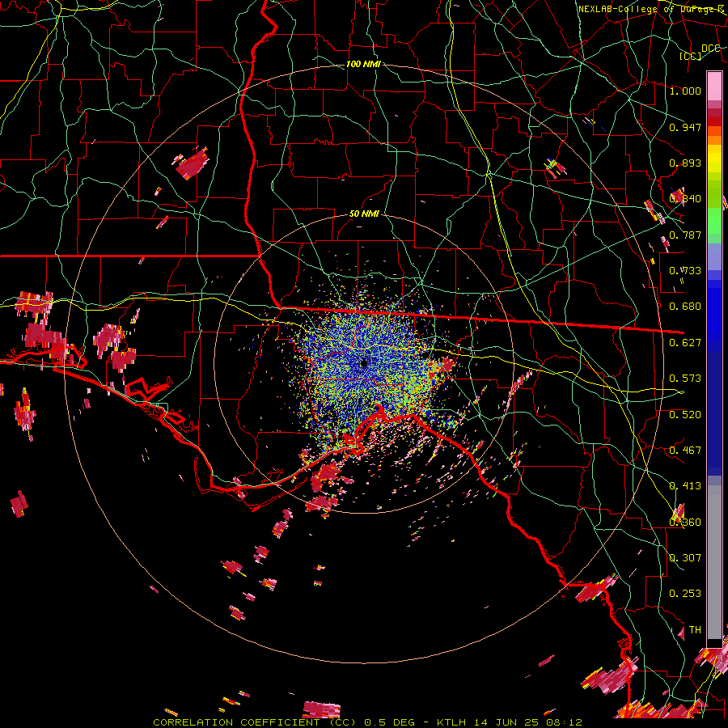The height and width of the screenshot is (728, 728).
Task: Click the 0.253 legend value
Action: [685, 594]
